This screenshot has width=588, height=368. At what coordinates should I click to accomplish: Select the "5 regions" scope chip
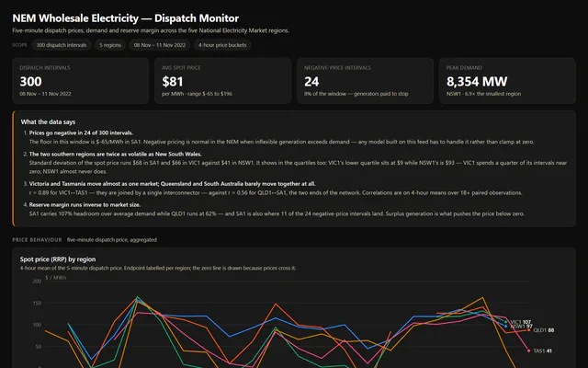pos(110,45)
